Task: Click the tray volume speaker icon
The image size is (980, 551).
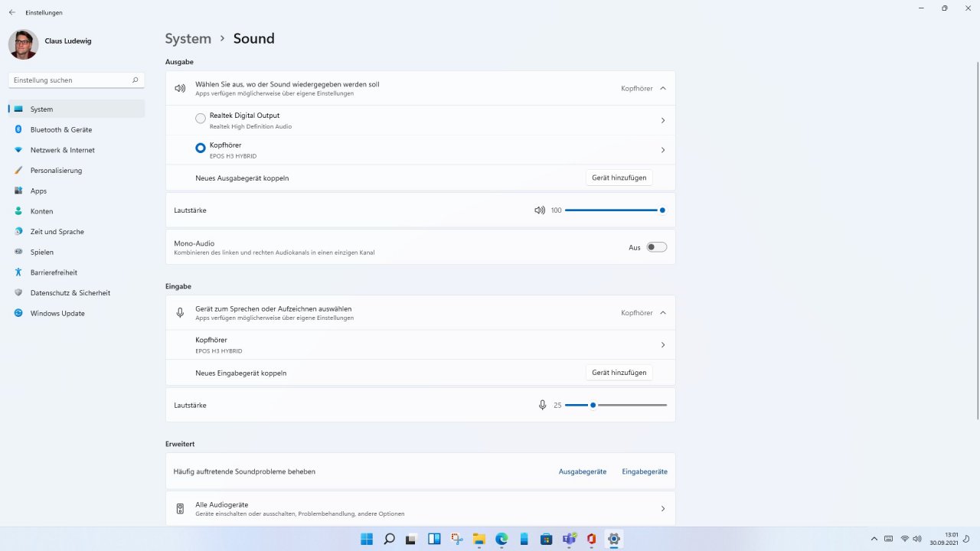Action: tap(917, 539)
